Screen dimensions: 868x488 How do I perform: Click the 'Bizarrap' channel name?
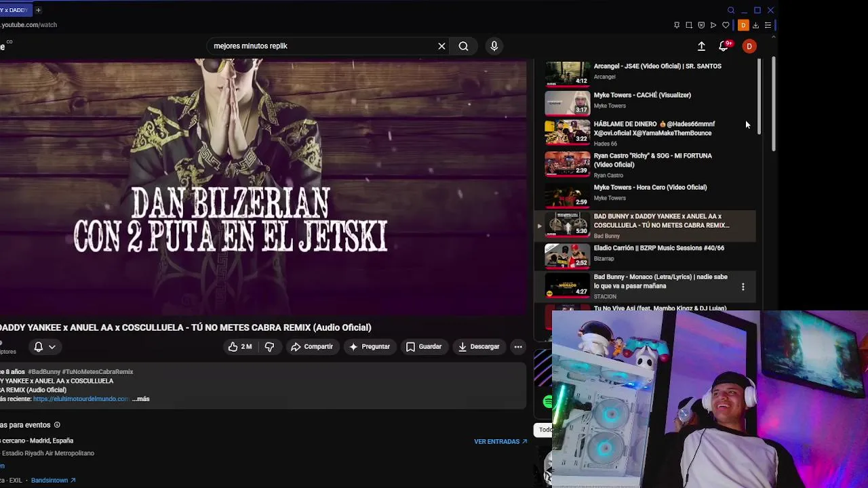[x=604, y=259]
